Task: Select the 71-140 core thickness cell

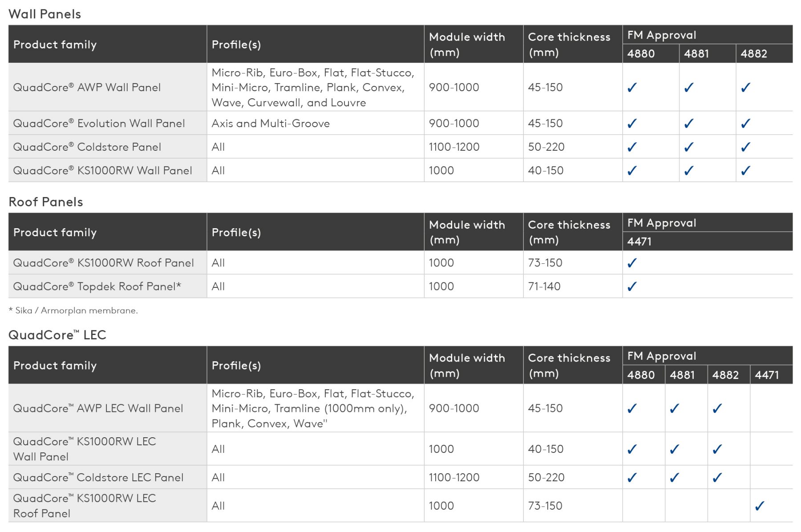Action: tap(544, 286)
